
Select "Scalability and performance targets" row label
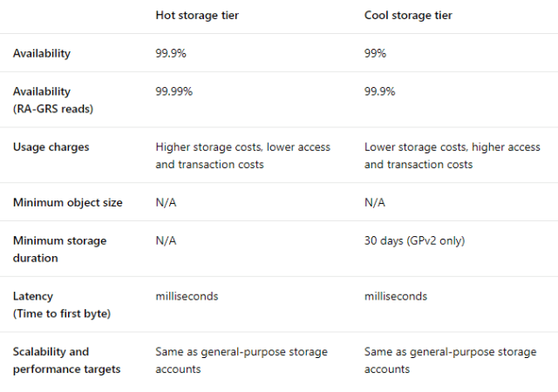tap(66, 360)
